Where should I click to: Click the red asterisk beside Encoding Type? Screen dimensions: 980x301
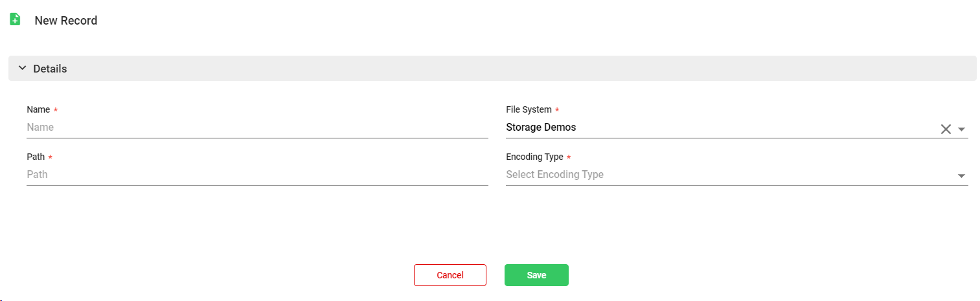pos(569,158)
